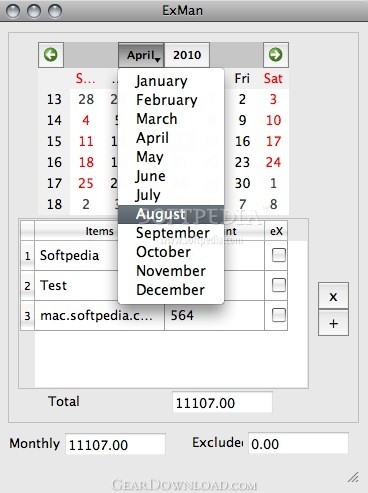Image resolution: width=368 pixels, height=493 pixels.
Task: Select Saturday 24 in calendar
Action: (273, 162)
